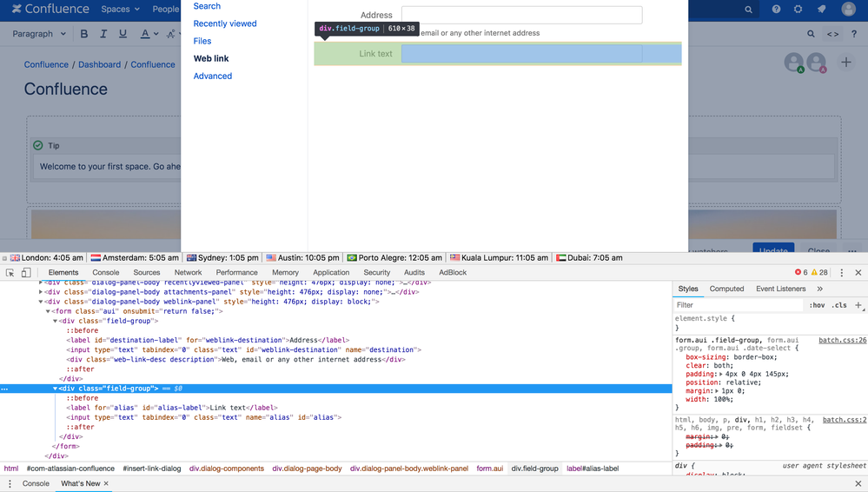Toggle the .cls class editor button
Screen dimensions: 868x492
[840, 305]
